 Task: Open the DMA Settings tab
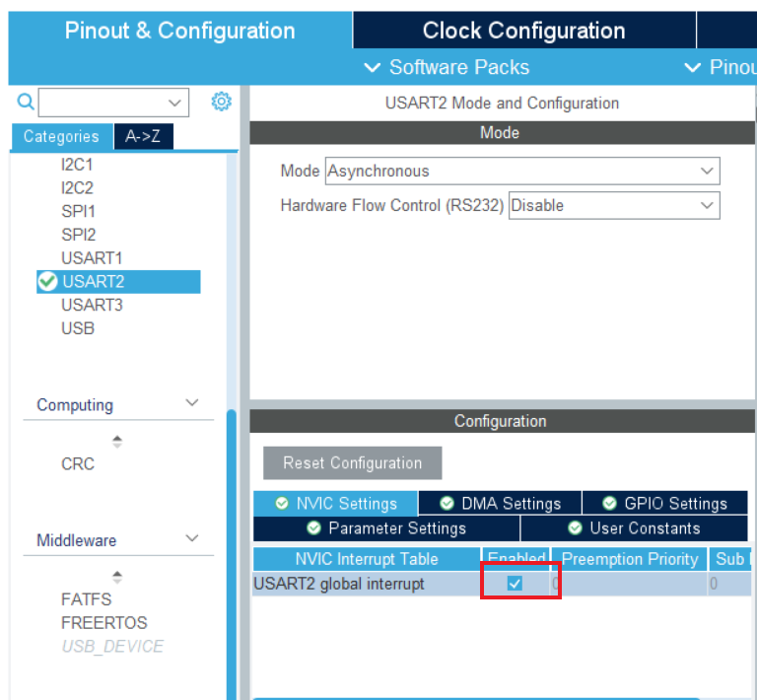coord(500,504)
